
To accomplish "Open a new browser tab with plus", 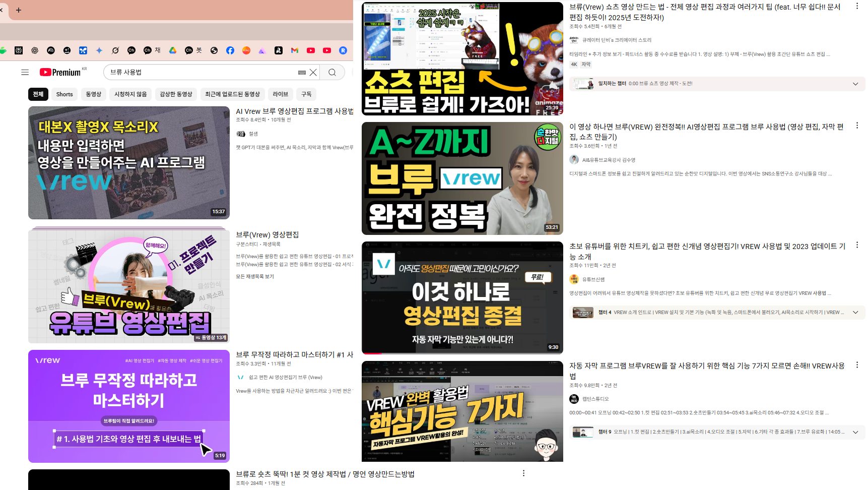I will (19, 10).
